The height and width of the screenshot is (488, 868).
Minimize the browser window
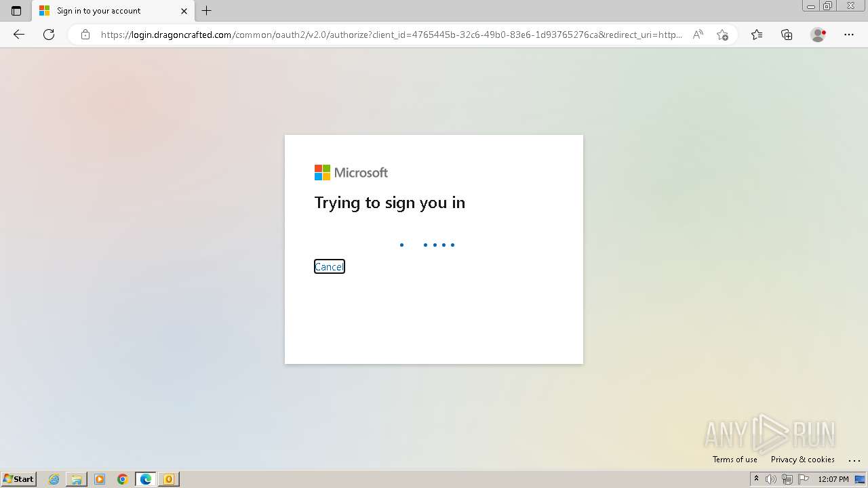click(x=811, y=6)
